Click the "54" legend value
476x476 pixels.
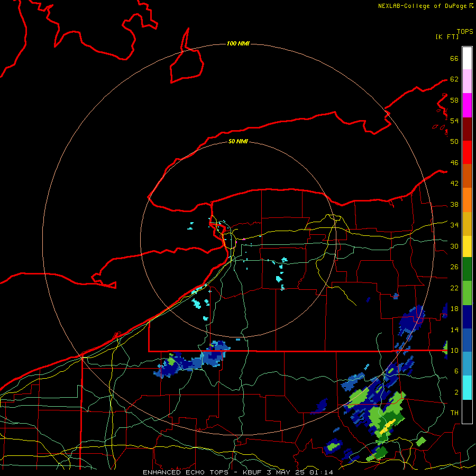pyautogui.click(x=454, y=121)
